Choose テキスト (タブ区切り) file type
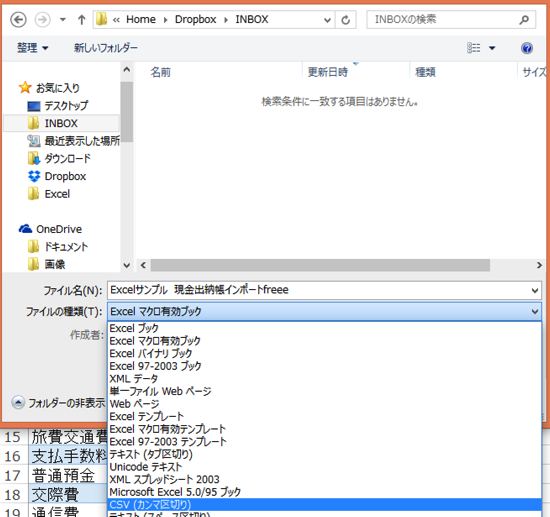550x517 pixels. [324, 454]
